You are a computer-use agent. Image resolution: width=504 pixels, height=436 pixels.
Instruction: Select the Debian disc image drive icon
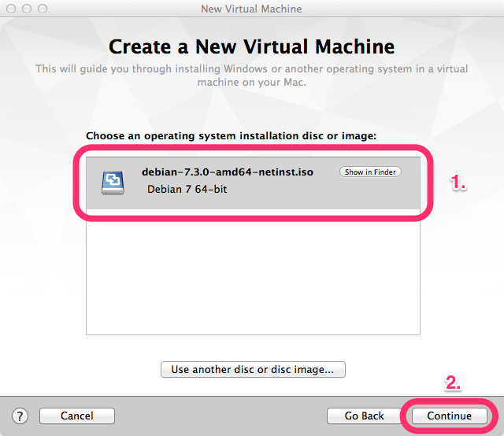pyautogui.click(x=113, y=183)
